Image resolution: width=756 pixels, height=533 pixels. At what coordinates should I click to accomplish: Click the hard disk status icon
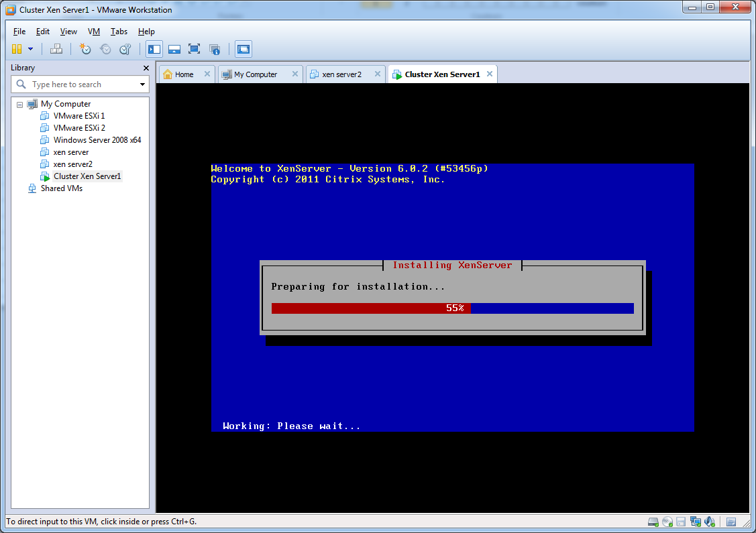point(653,522)
